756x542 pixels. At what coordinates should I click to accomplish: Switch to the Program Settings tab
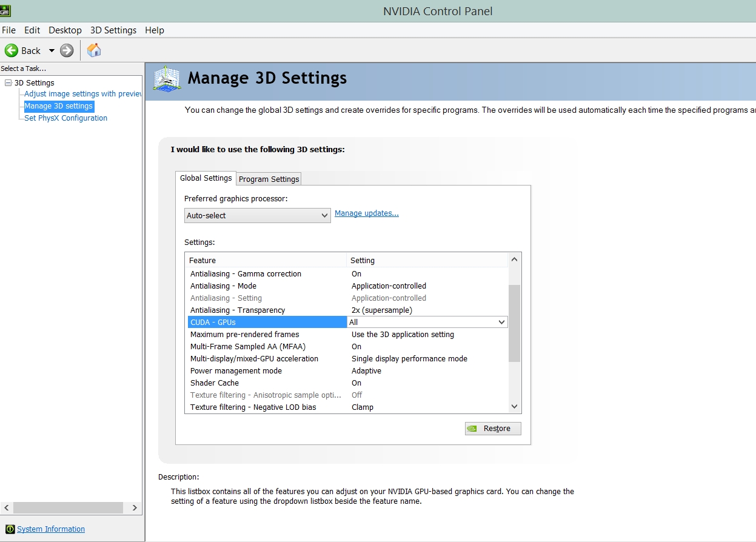pos(269,179)
